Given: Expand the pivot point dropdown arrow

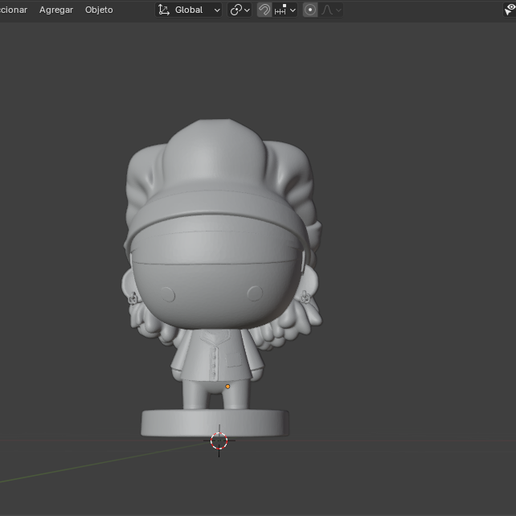Looking at the screenshot, I should [247, 10].
